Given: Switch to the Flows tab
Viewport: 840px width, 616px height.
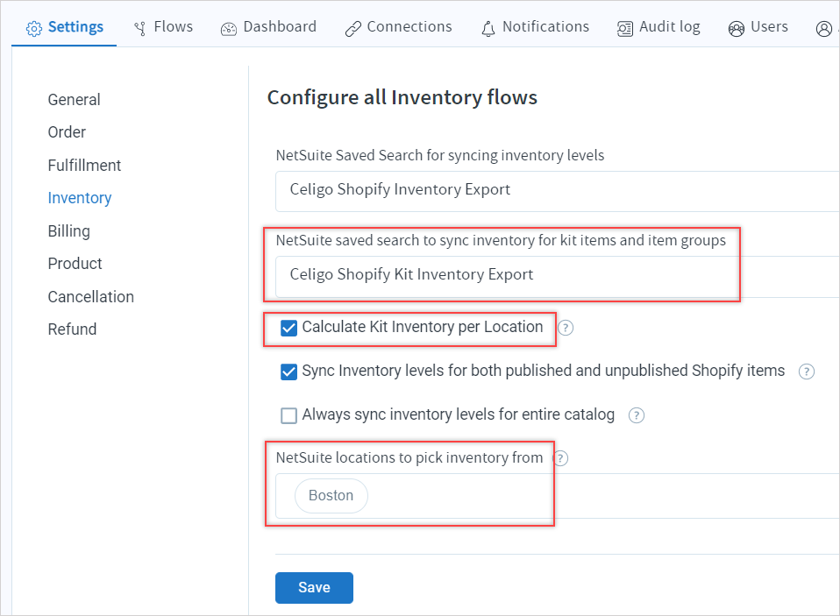Looking at the screenshot, I should pyautogui.click(x=163, y=27).
